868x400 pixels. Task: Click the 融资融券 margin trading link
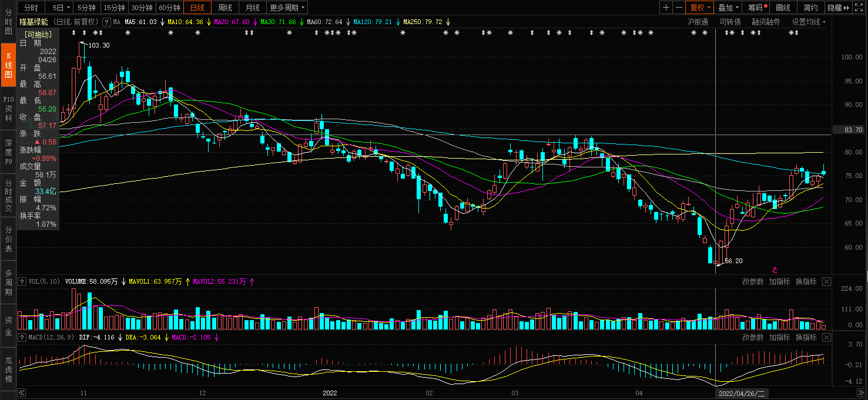tap(766, 22)
